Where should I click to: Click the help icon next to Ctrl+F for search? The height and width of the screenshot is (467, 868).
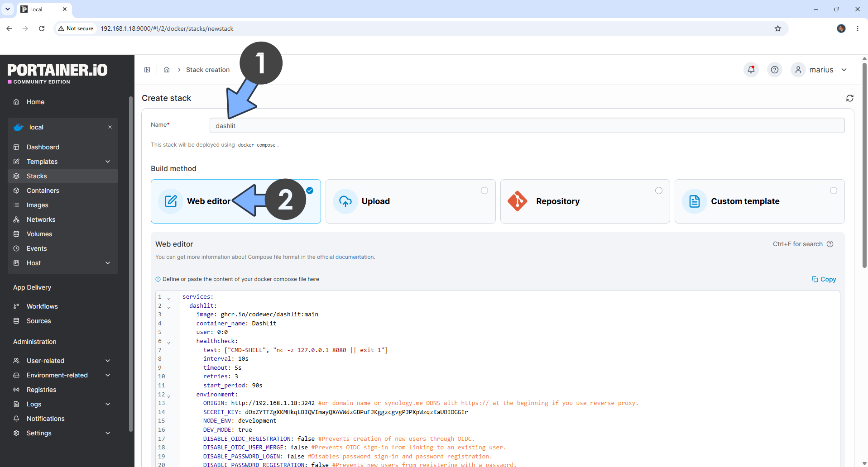[830, 244]
